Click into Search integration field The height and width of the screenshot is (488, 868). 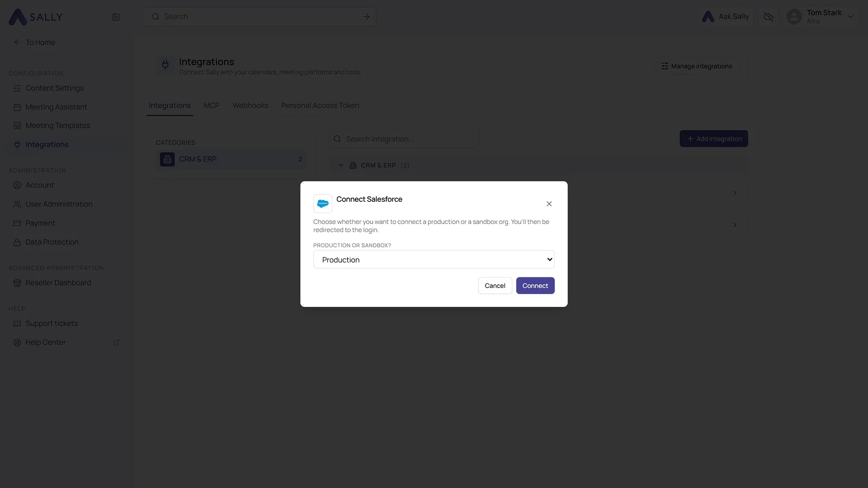tap(405, 139)
